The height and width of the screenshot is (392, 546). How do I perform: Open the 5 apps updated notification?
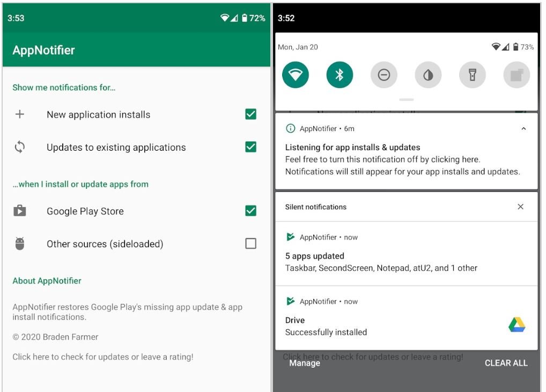381,262
